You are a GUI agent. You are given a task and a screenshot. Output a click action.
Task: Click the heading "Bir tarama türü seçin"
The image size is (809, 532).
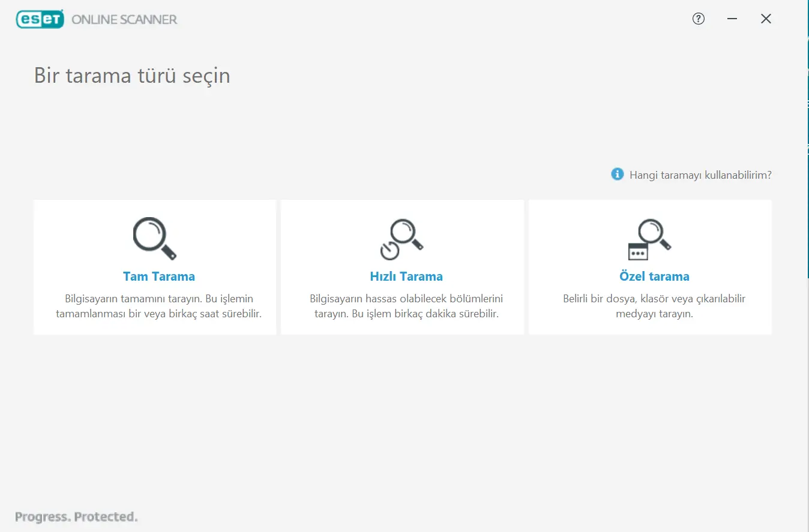pos(132,76)
